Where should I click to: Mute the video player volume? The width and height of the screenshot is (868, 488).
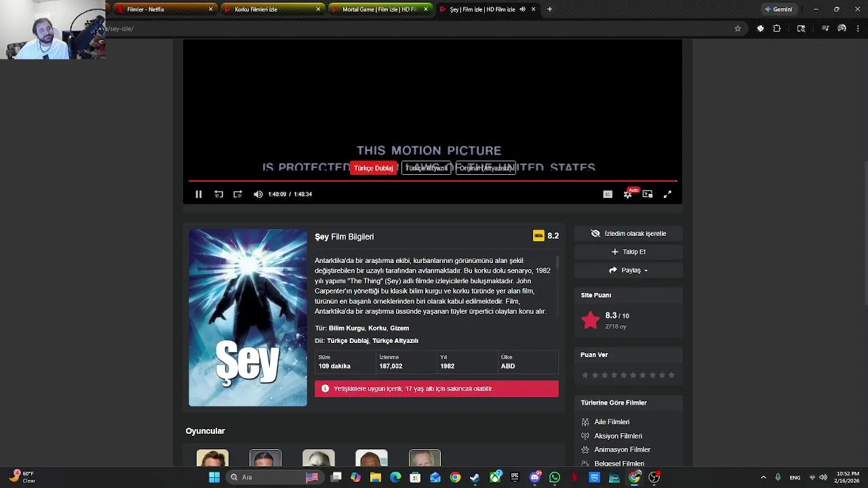pos(258,194)
